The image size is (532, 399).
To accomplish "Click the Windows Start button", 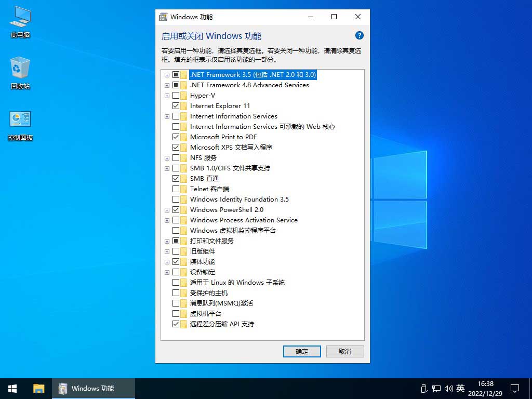I will coord(12,388).
